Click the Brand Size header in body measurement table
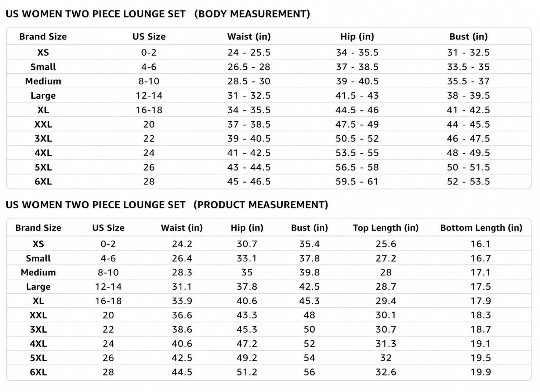Viewport: 540px width, 392px height. 43,37
